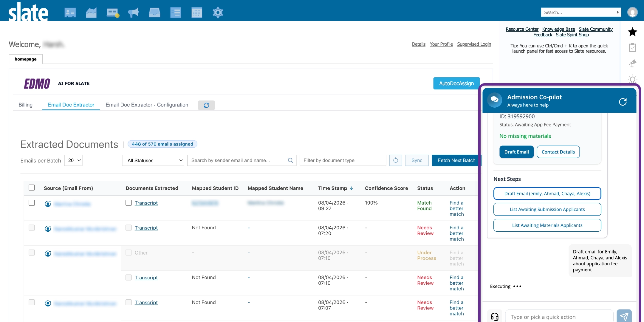644x322 pixels.
Task: Click the co-pilot message input field
Action: click(x=559, y=317)
